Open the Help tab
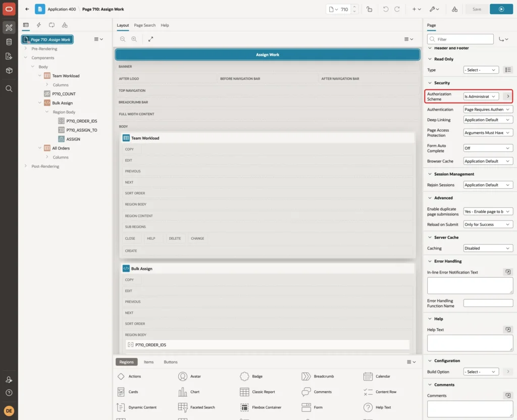The image size is (517, 420). point(165,25)
